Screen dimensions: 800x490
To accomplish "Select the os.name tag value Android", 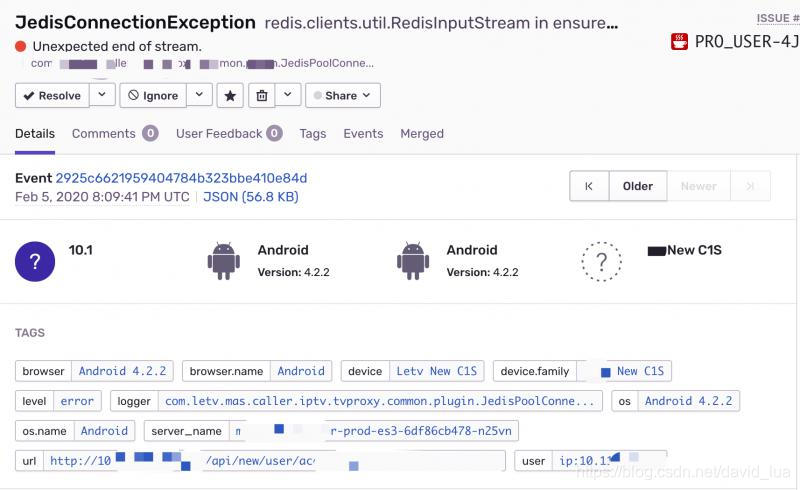I will click(x=104, y=431).
